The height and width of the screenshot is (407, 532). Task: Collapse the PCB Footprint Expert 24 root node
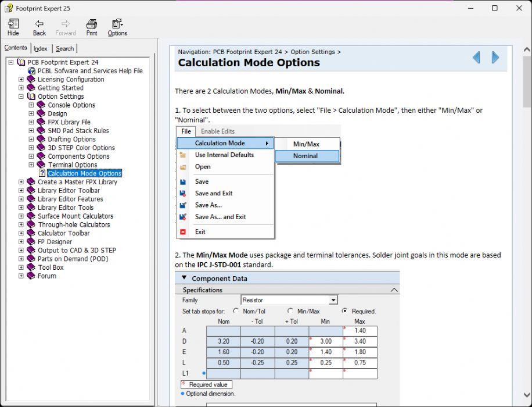(x=11, y=62)
